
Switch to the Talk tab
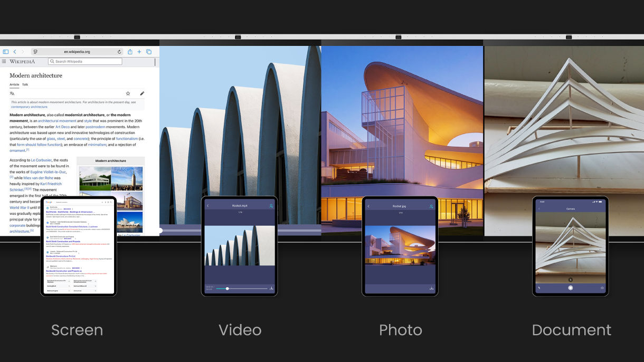coord(25,84)
